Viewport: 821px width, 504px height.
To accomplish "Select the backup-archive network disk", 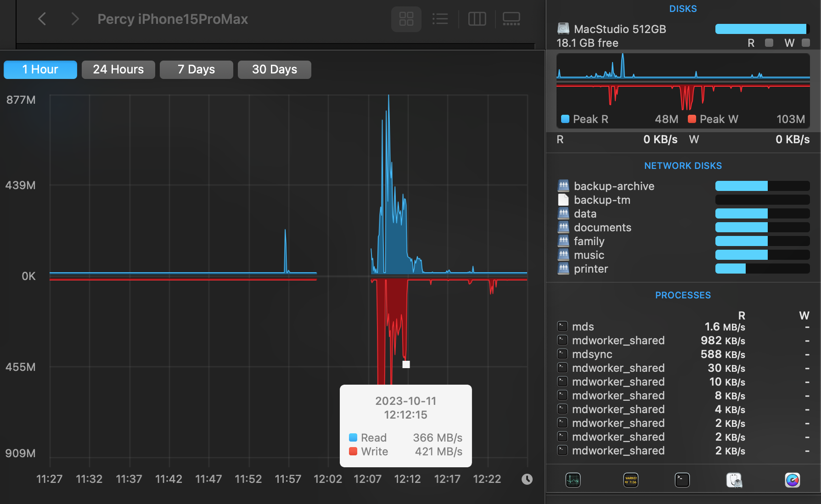I will point(683,186).
